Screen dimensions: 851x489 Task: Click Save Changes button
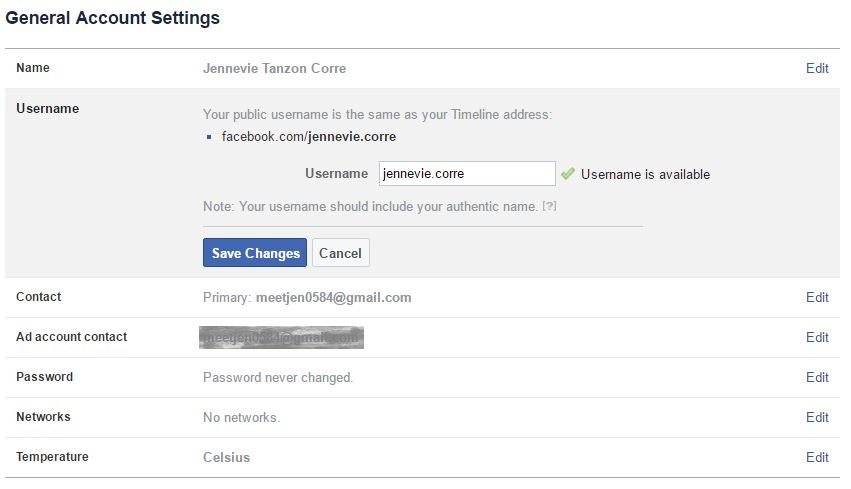pyautogui.click(x=255, y=253)
